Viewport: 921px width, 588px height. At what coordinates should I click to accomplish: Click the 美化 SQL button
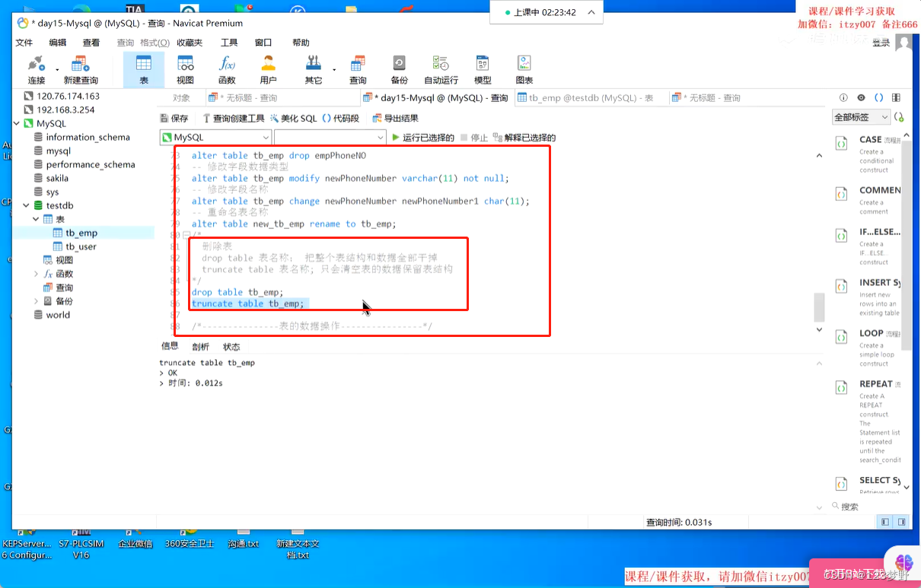coord(293,118)
